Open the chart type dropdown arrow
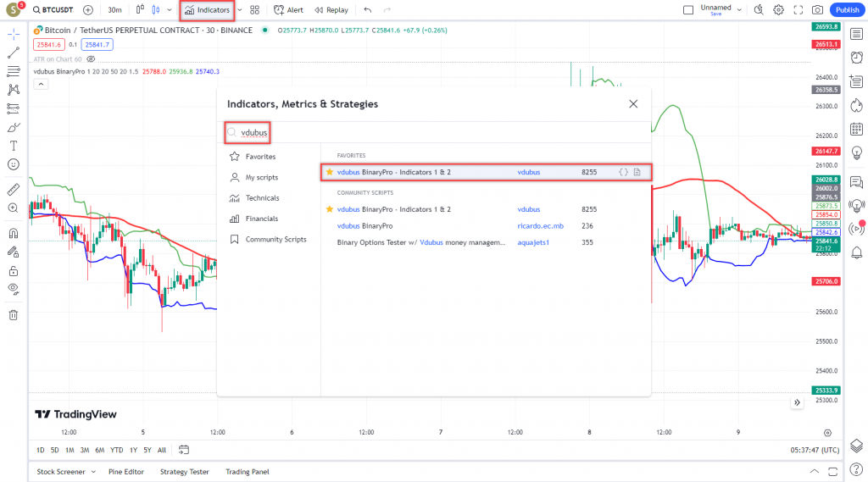 170,10
